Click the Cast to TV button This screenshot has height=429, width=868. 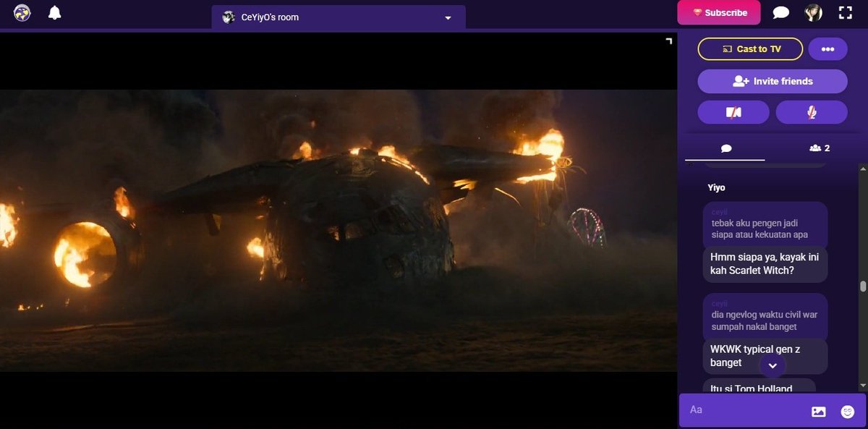pyautogui.click(x=750, y=49)
